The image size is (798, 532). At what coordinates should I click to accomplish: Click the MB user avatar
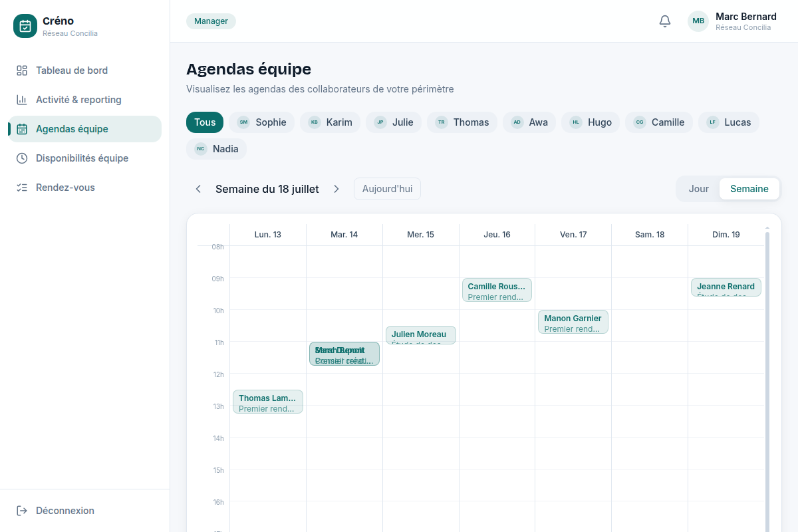[x=698, y=21]
